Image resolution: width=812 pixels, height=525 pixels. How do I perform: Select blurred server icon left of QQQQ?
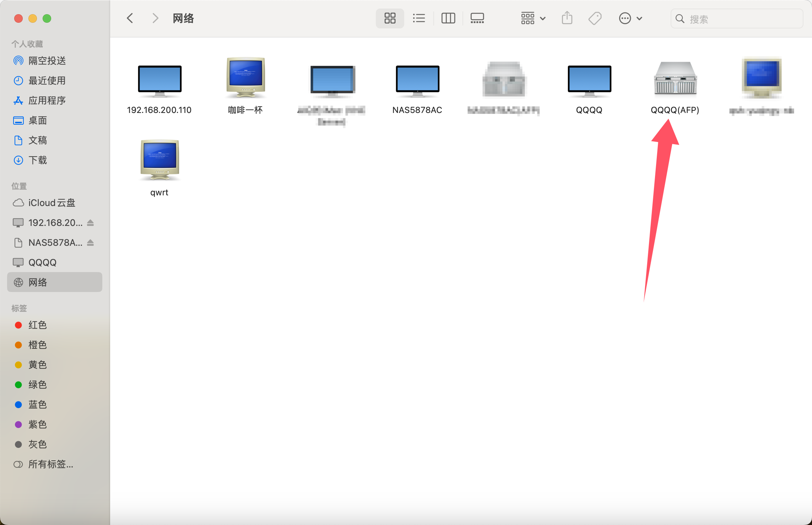pyautogui.click(x=504, y=79)
